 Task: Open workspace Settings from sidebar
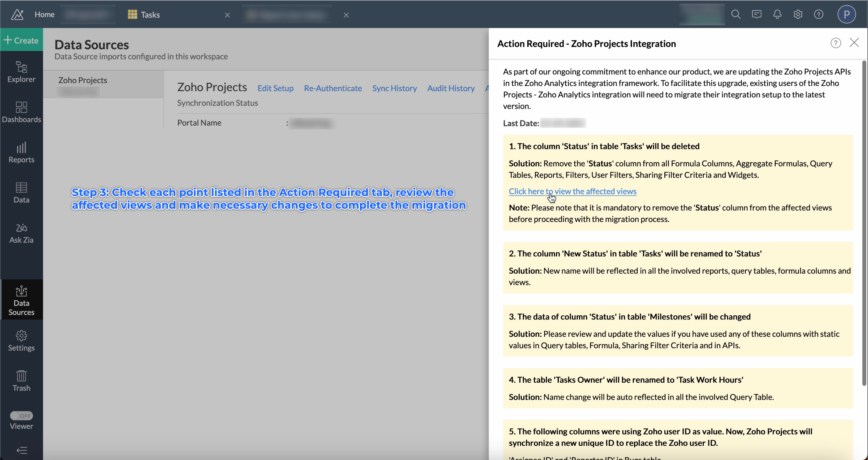(21, 340)
